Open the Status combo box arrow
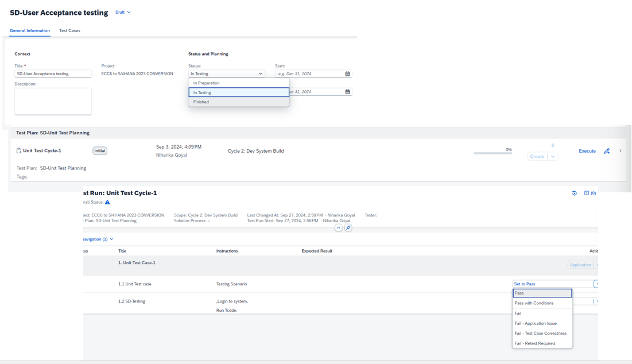Screen dimensions: 632x364 [x=261, y=74]
